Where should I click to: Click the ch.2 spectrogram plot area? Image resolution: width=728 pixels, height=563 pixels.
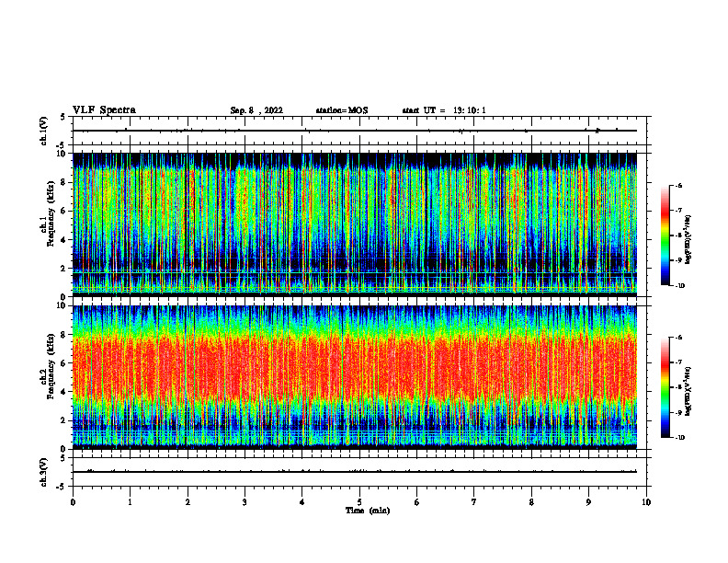click(x=355, y=377)
